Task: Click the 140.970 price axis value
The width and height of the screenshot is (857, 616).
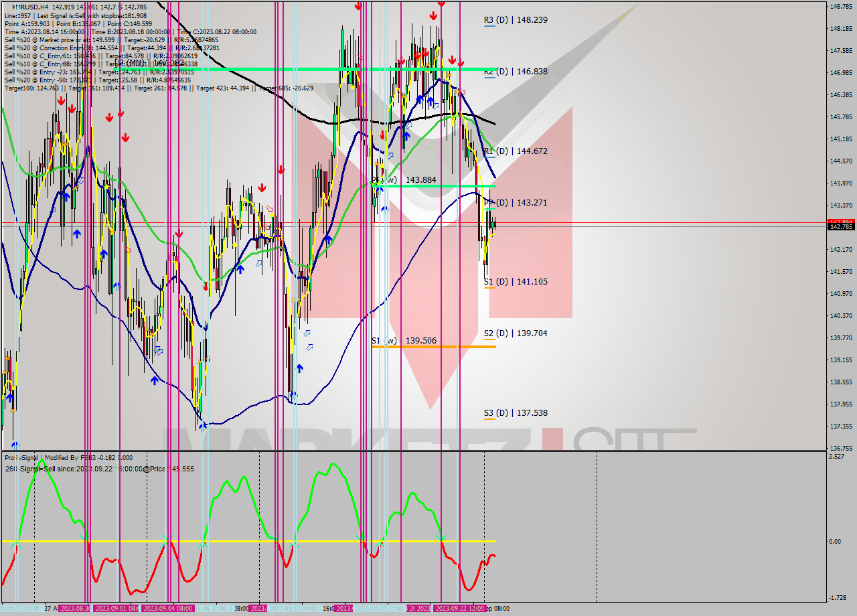Action: click(x=841, y=294)
